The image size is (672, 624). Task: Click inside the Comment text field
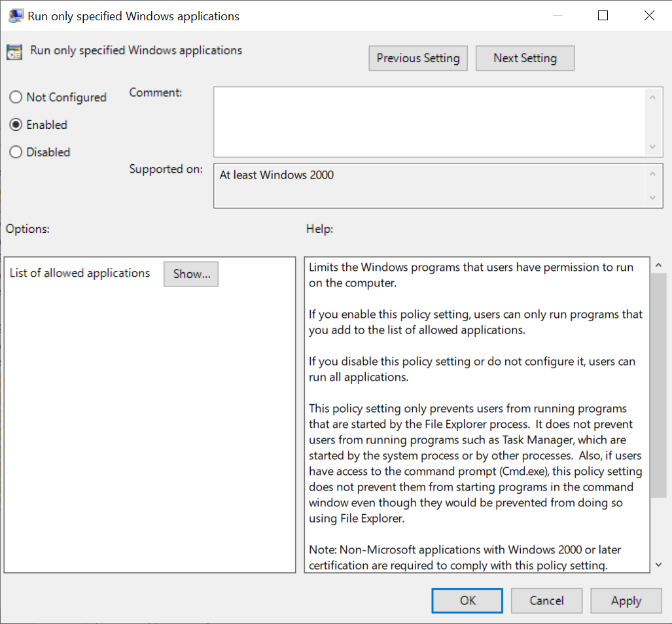coord(432,121)
